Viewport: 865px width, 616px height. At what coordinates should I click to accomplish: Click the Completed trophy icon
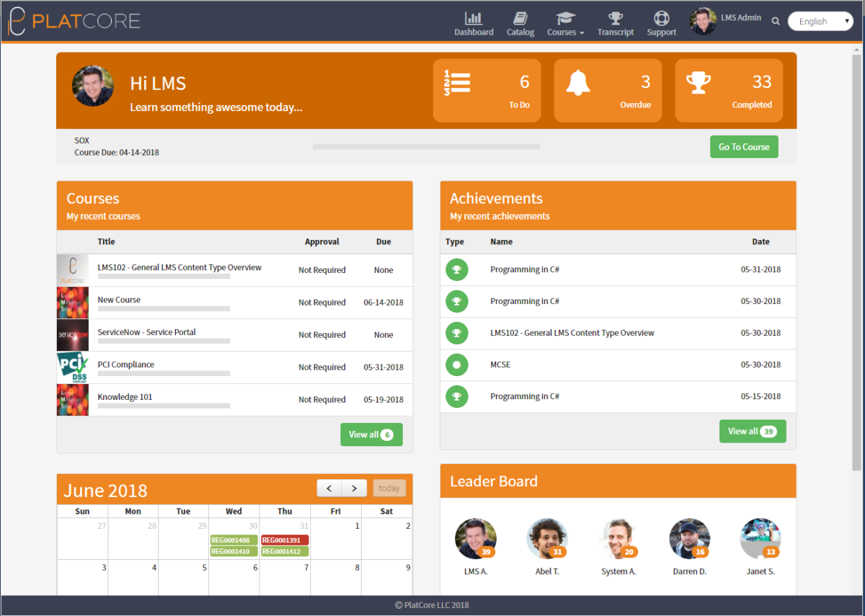[x=698, y=82]
